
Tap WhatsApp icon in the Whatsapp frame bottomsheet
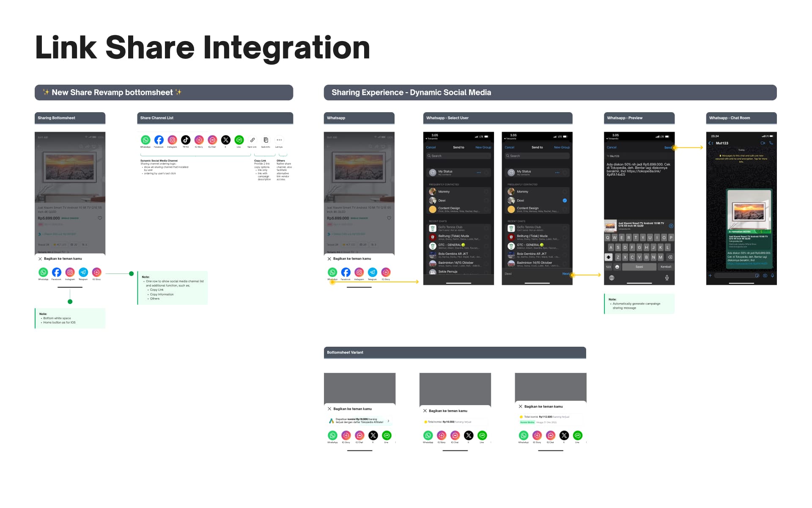point(332,272)
